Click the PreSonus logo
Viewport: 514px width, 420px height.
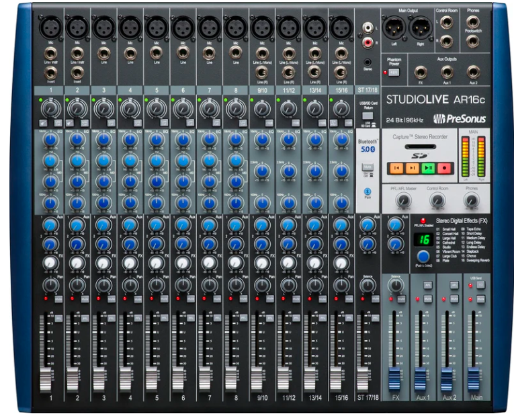click(460, 119)
